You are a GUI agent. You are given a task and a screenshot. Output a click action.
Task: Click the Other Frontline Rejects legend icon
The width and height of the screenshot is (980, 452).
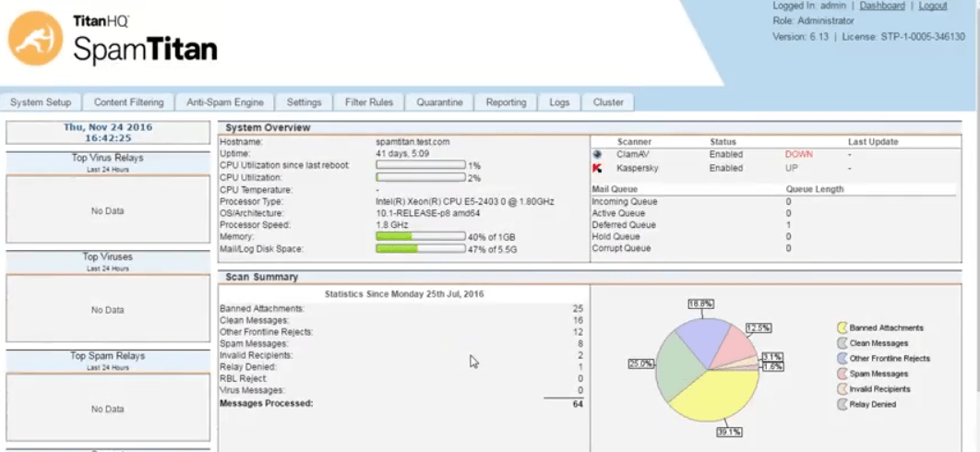(x=842, y=358)
